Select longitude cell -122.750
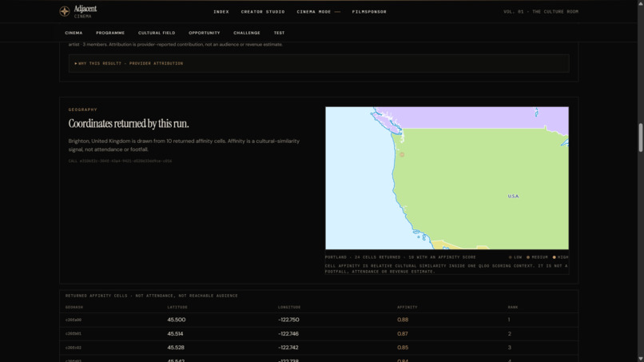This screenshot has width=644, height=362. pos(288,320)
